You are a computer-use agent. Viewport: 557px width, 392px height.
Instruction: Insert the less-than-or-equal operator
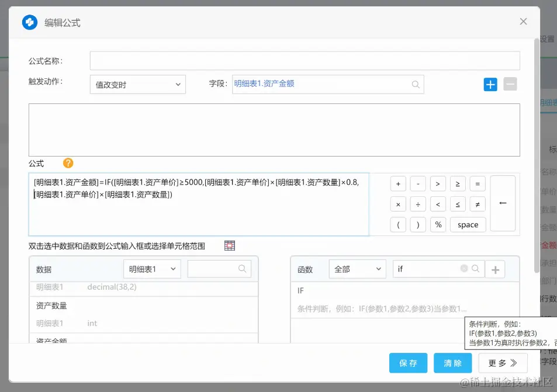tap(458, 204)
